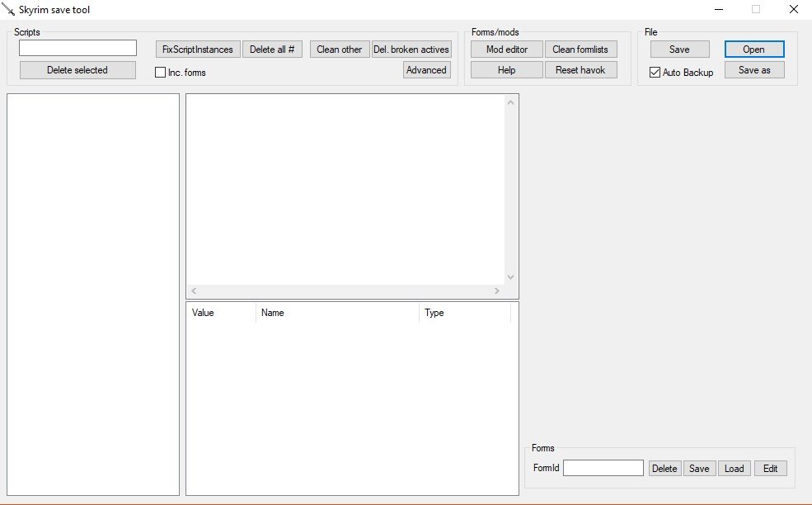Click Delete in the Forms group
Screen dimensions: 812x505
coord(665,468)
